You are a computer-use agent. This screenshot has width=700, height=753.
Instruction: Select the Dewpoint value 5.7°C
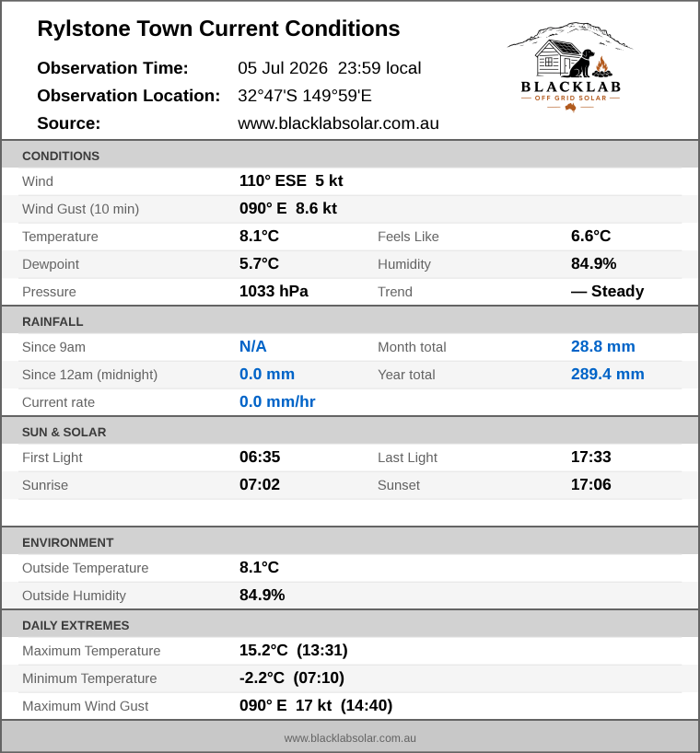pyautogui.click(x=260, y=263)
